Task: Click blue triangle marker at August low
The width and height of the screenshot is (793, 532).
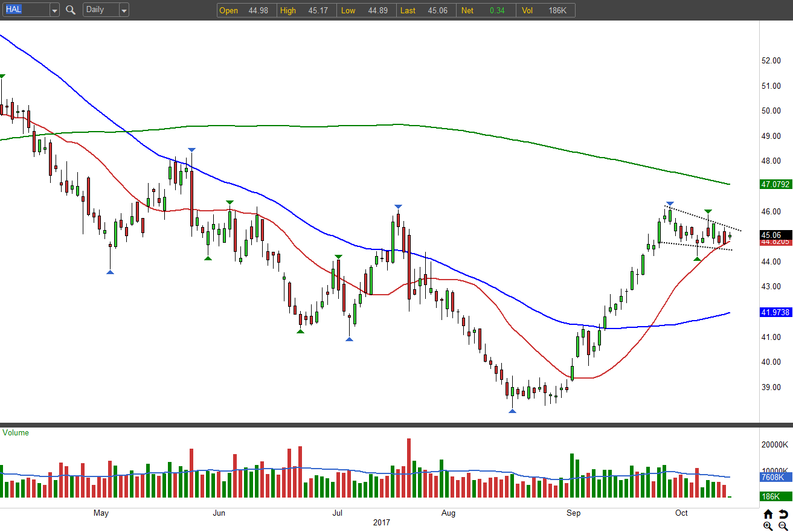Action: 512,411
